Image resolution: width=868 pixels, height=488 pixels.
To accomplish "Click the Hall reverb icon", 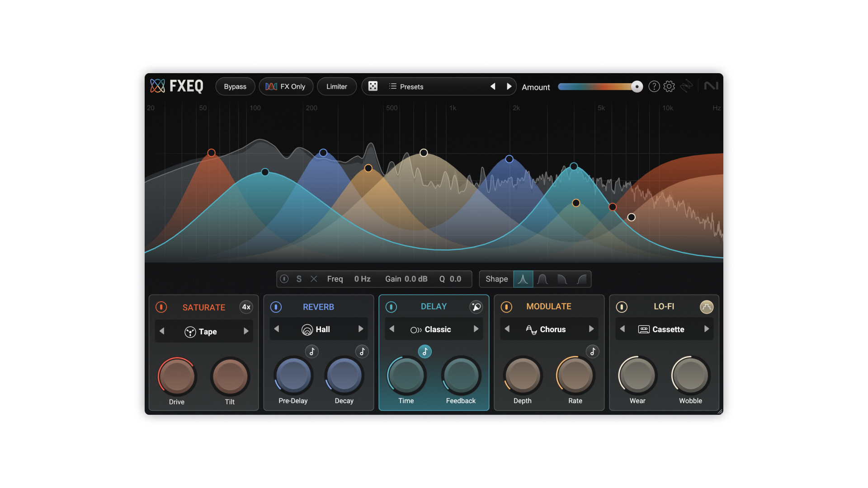I will coord(307,330).
